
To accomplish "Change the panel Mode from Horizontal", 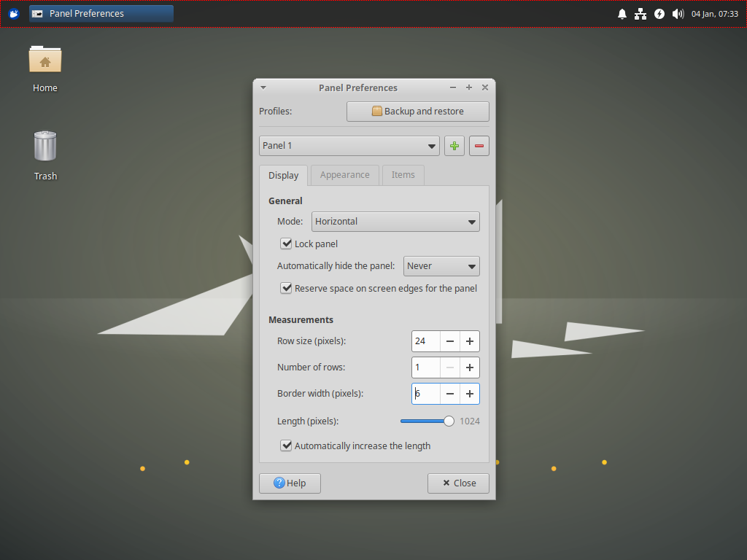I will coord(395,221).
